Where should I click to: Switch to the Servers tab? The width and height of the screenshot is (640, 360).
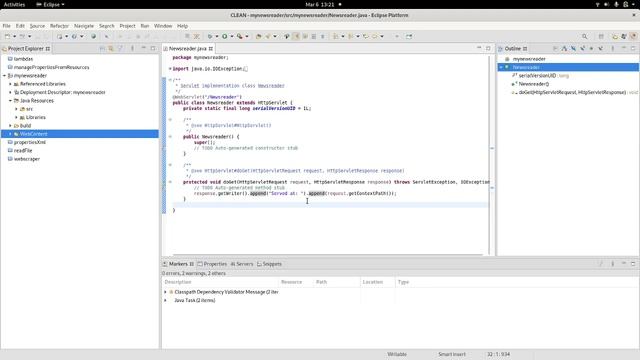click(x=242, y=264)
